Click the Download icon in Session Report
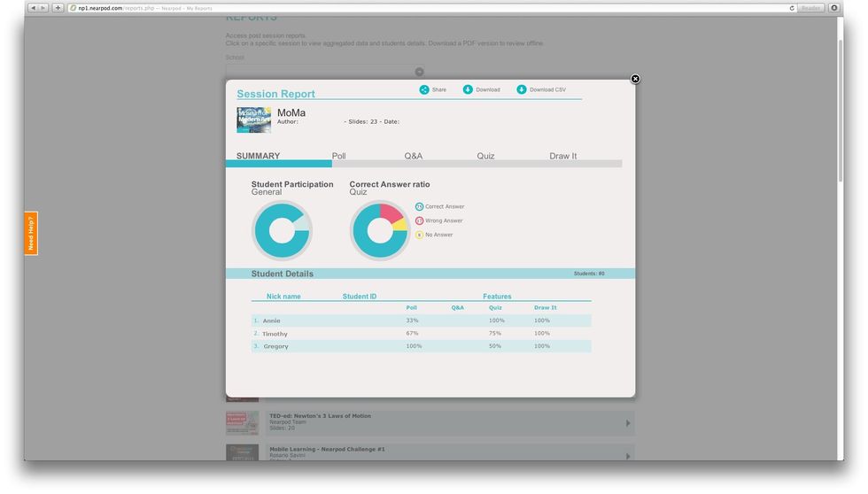Image resolution: width=868 pixels, height=494 pixels. coord(468,89)
